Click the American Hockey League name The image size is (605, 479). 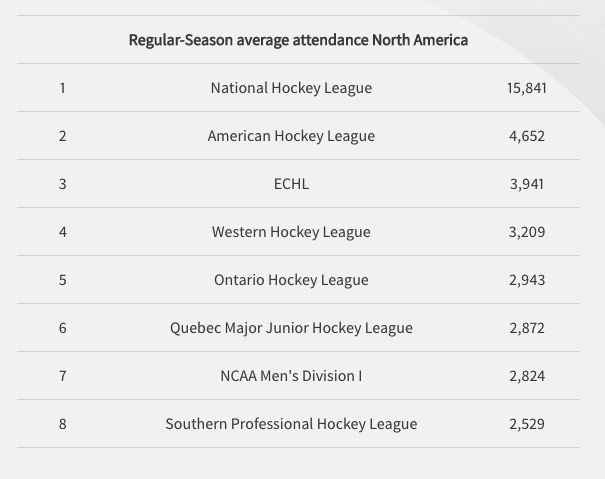click(291, 136)
